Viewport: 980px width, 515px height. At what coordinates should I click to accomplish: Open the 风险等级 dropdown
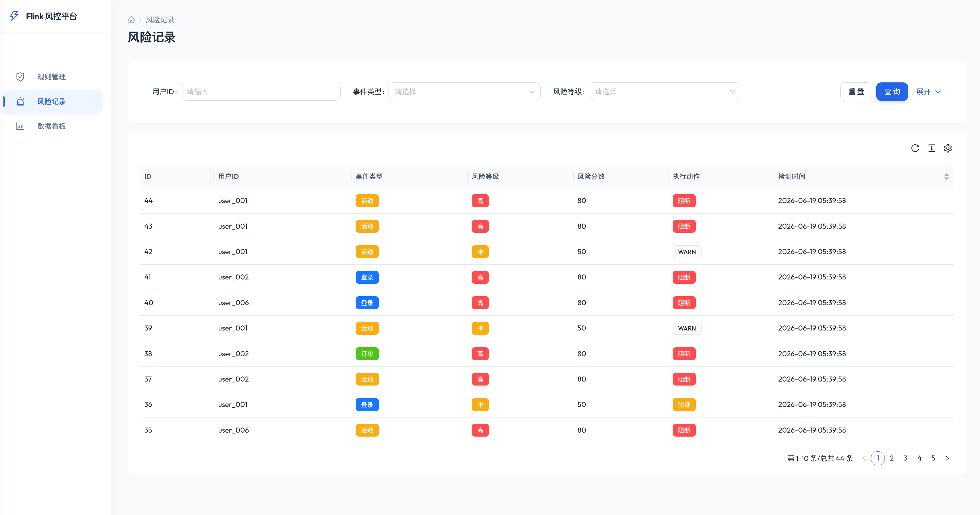coord(665,92)
